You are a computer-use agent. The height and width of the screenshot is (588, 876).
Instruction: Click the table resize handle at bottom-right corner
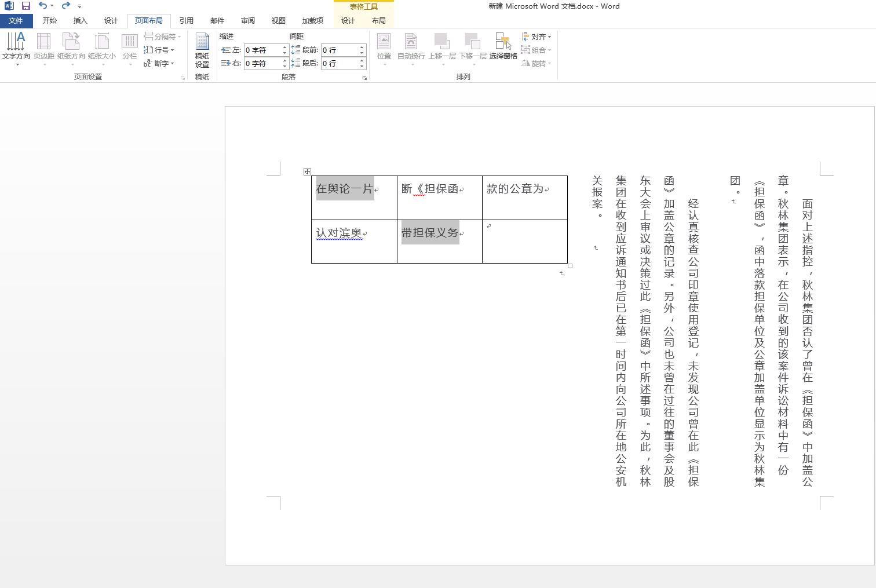tap(570, 266)
